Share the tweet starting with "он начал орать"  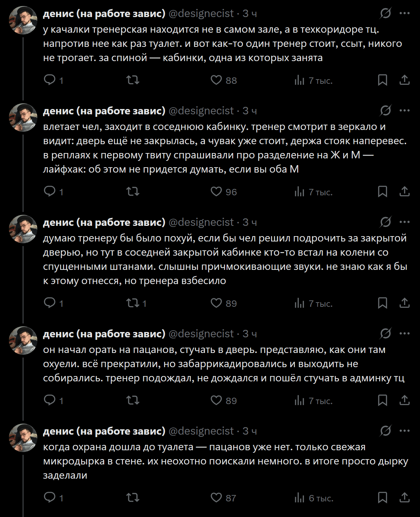click(x=404, y=401)
